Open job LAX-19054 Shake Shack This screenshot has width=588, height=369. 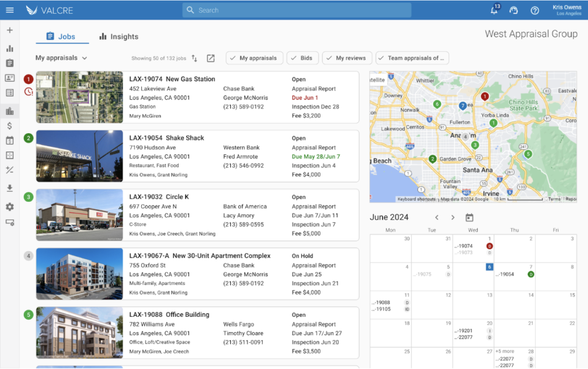pos(198,156)
